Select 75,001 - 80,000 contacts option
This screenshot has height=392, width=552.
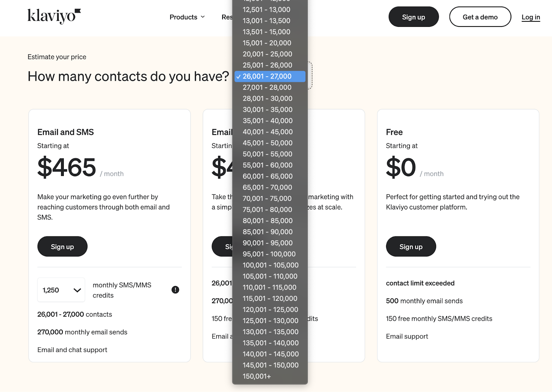270,209
